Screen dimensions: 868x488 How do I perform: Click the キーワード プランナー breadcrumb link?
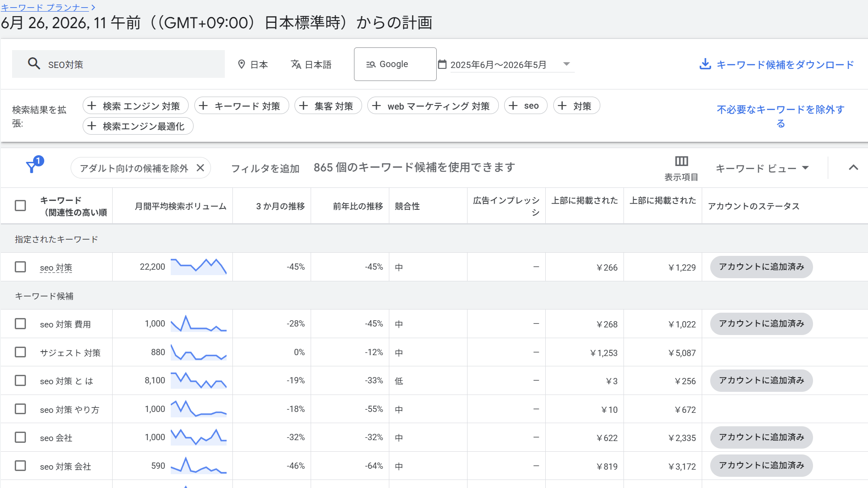[45, 8]
